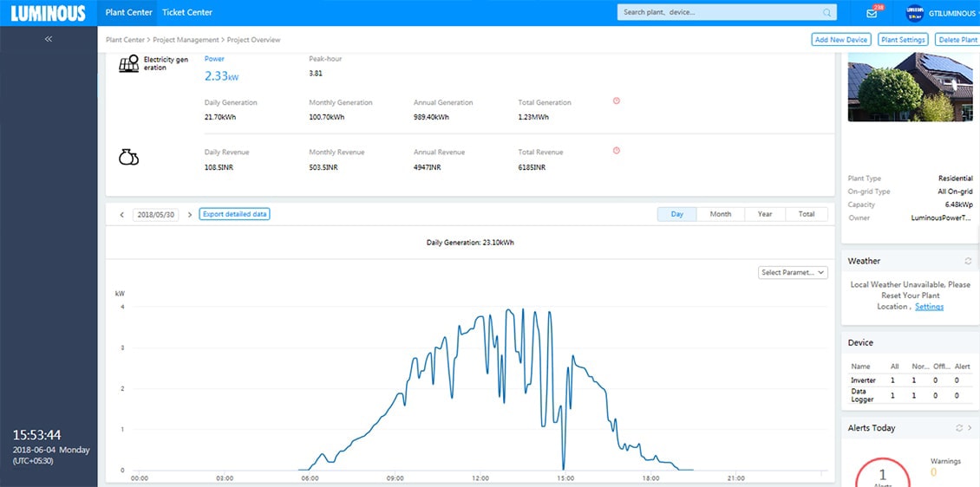Open weather location Settings link
The width and height of the screenshot is (980, 487).
tap(929, 307)
